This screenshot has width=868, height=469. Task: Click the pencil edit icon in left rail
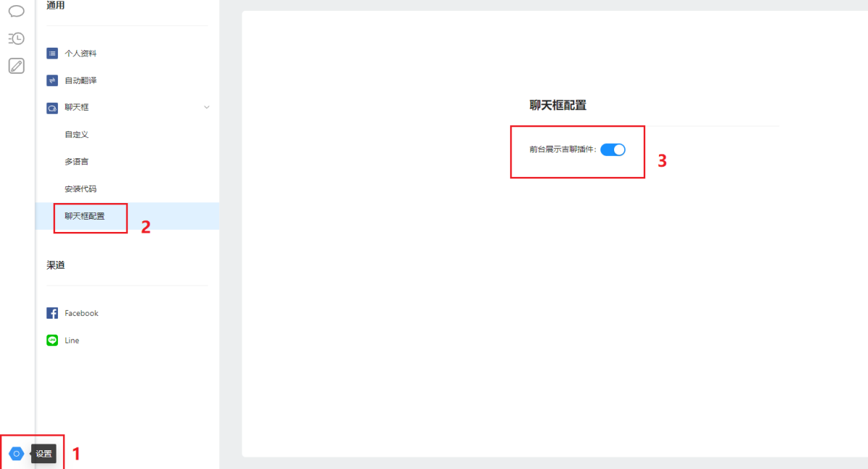(x=16, y=66)
